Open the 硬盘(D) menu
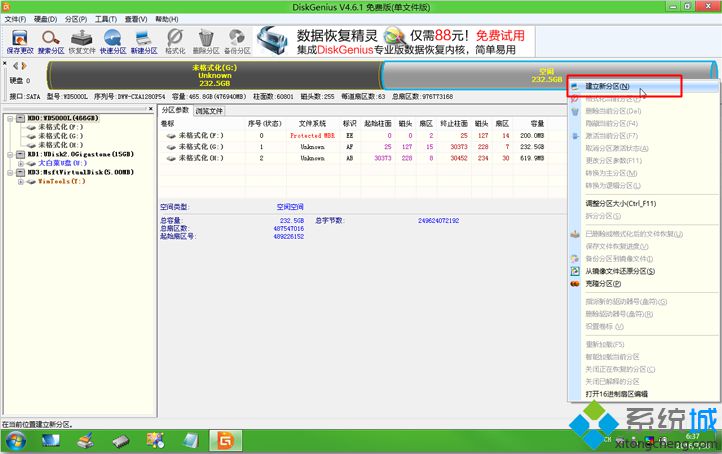Image resolution: width=722 pixels, height=454 pixels. (46, 19)
